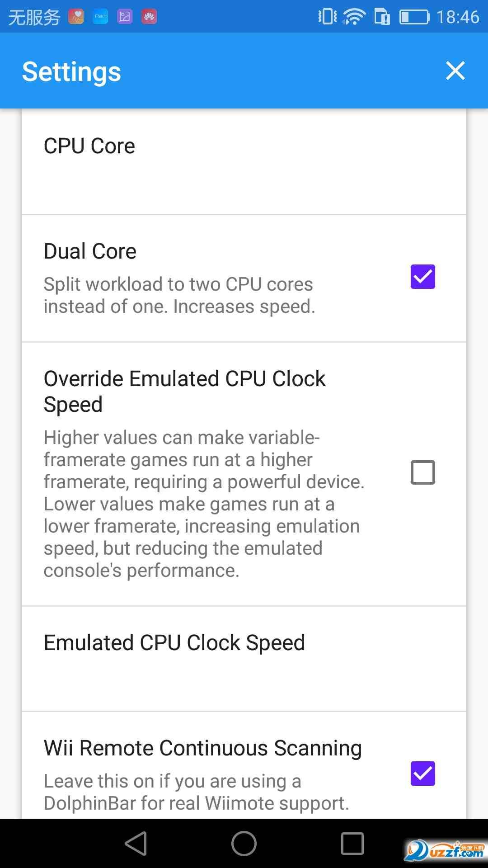Tap the SIM card alert icon
Image resolution: width=488 pixels, height=868 pixels.
(x=382, y=17)
